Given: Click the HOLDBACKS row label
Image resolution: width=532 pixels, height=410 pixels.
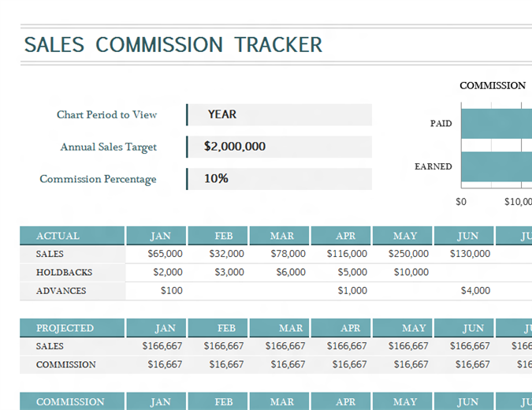Looking at the screenshot, I should [x=64, y=272].
